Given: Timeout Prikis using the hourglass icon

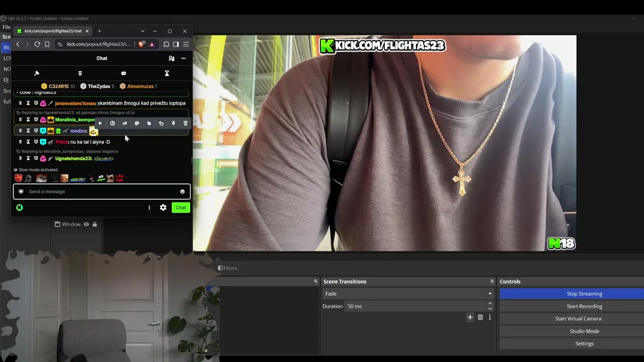Looking at the screenshot, I should click(28, 142).
